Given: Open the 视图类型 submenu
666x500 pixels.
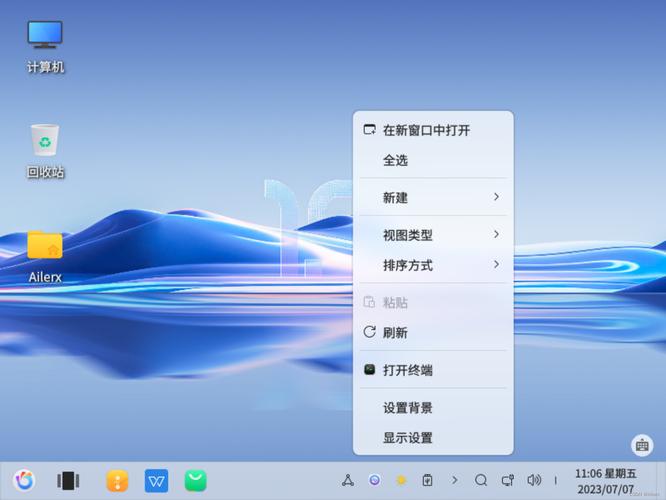Looking at the screenshot, I should [433, 235].
